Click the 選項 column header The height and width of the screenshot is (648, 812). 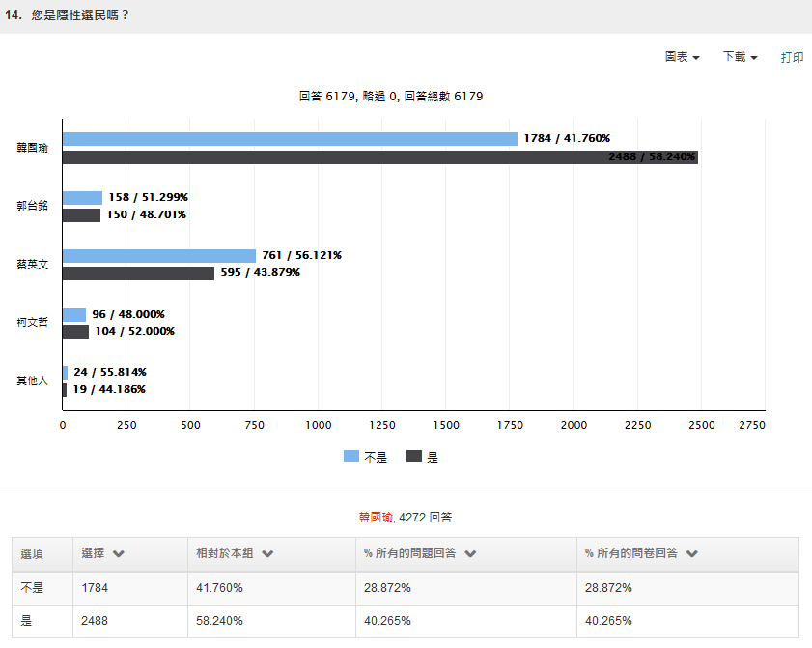(x=32, y=553)
